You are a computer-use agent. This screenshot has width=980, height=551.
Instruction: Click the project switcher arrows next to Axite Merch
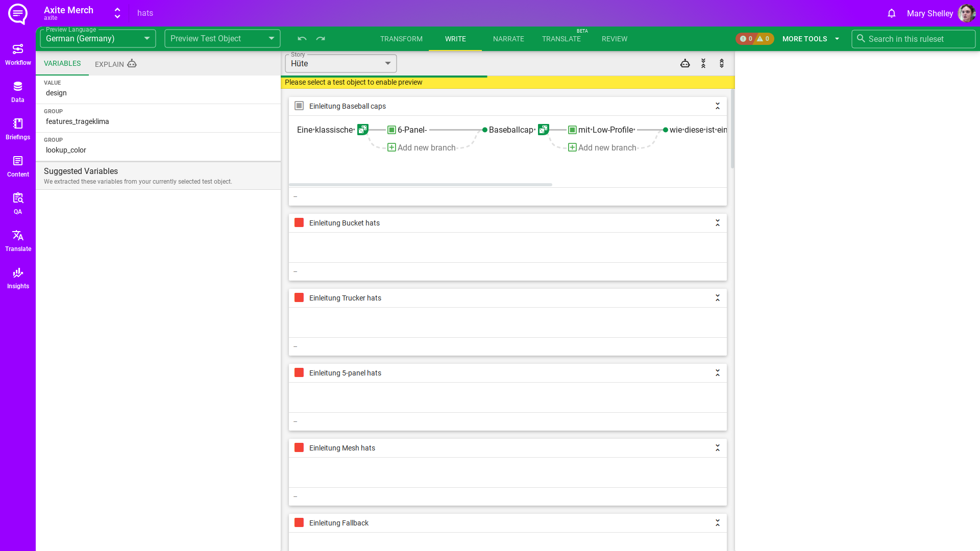(117, 13)
